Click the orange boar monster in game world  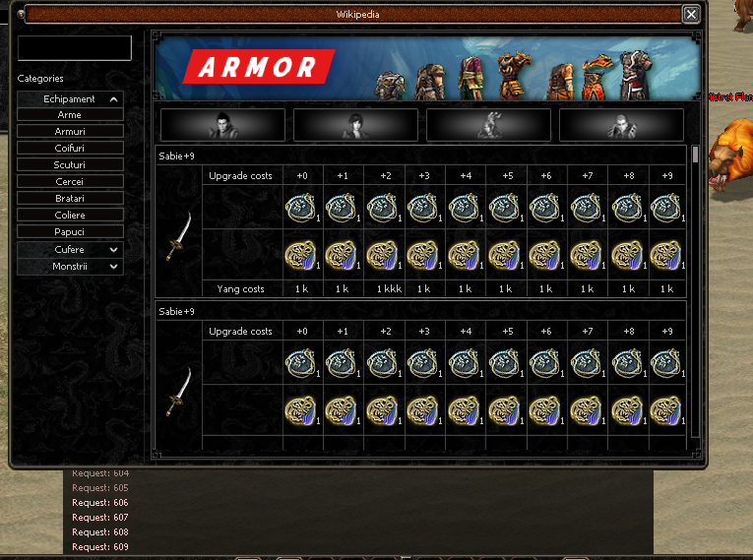731,156
